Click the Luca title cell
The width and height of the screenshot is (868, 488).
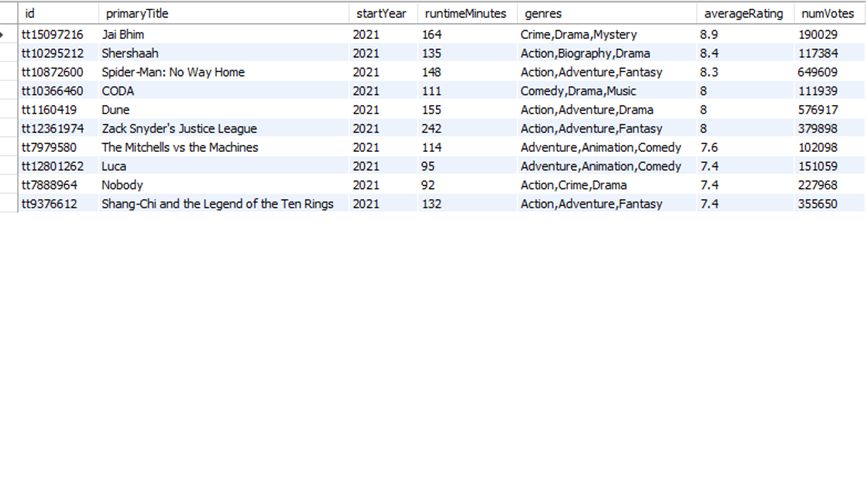(114, 166)
